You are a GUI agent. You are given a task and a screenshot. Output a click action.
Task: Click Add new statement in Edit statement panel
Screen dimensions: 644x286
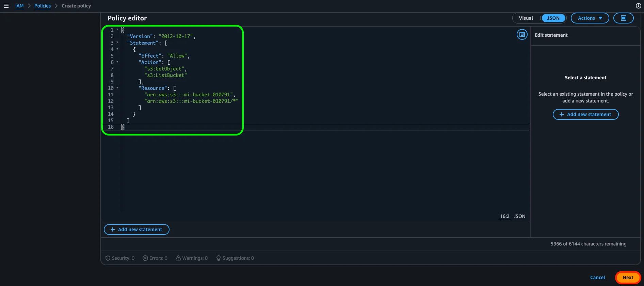tap(585, 114)
